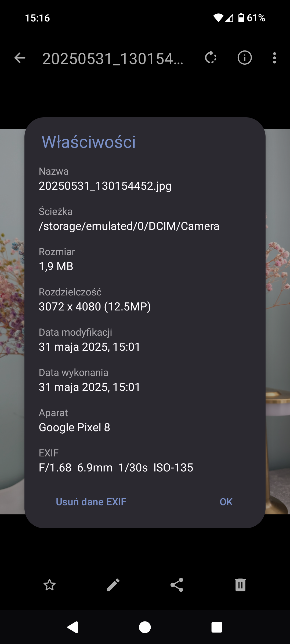Mark the photo as favorite with the star
This screenshot has height=644, width=290.
(x=49, y=585)
